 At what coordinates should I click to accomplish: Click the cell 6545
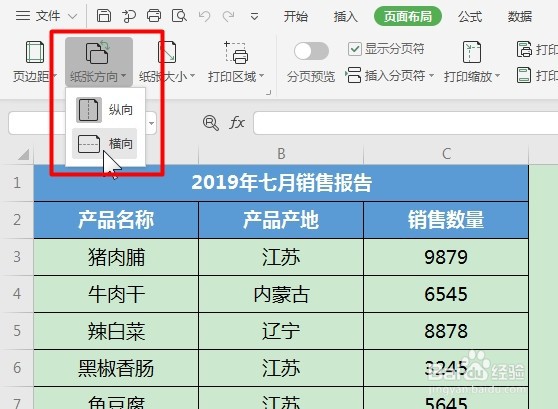pos(446,294)
